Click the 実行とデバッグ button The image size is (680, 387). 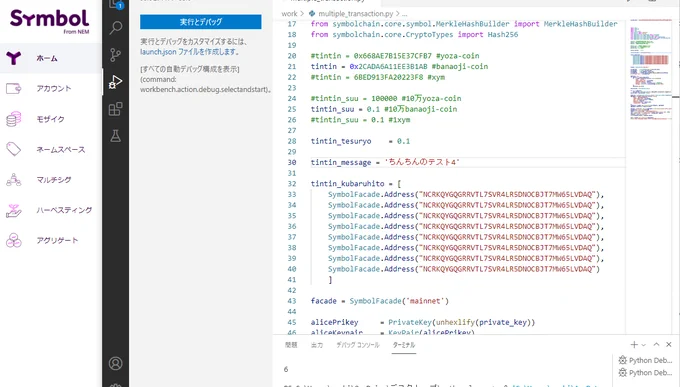(x=201, y=22)
